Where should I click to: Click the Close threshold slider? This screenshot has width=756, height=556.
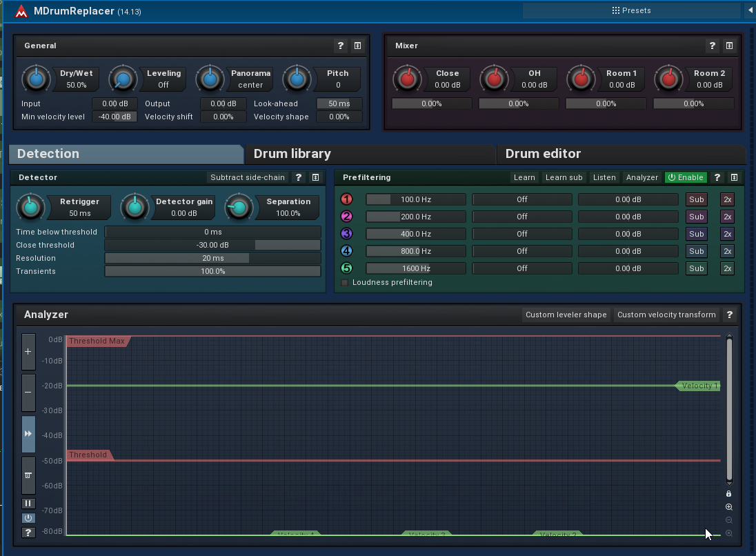[x=212, y=245]
